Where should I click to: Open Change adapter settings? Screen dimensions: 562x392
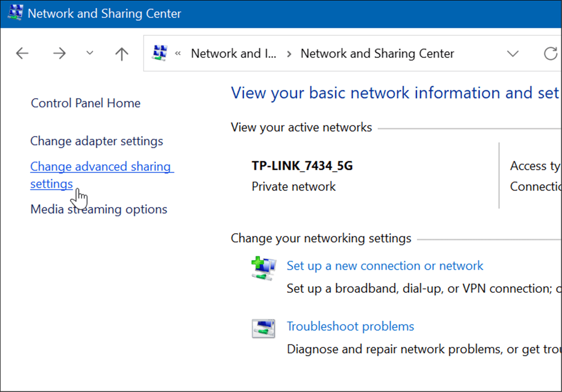[96, 141]
